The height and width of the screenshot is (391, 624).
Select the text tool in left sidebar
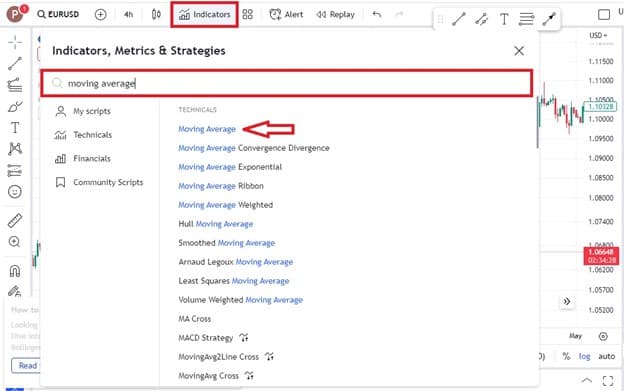click(15, 128)
